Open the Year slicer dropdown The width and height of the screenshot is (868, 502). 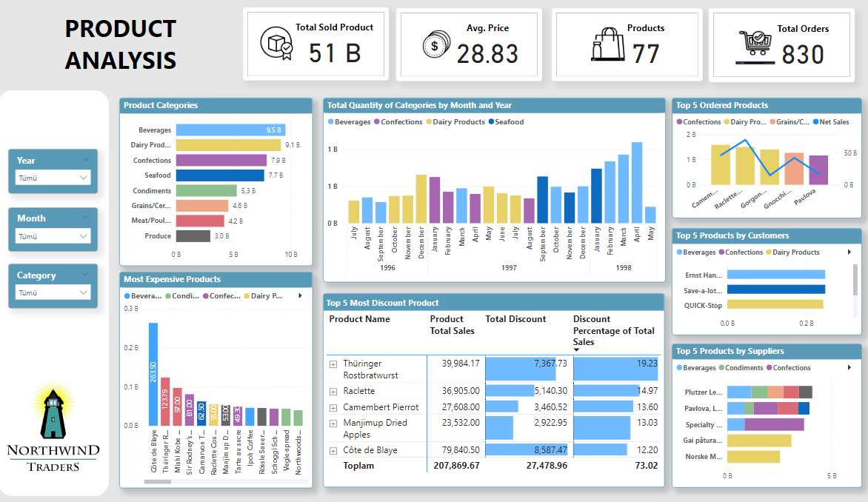(53, 178)
